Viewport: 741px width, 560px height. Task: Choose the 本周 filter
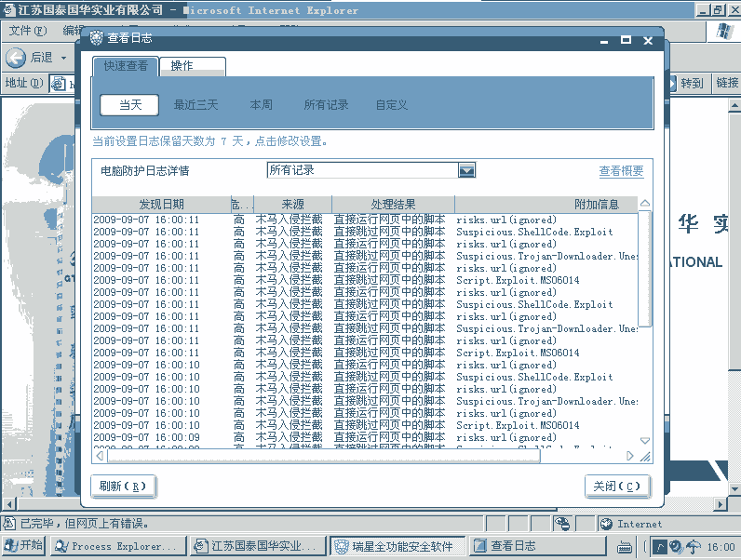tap(261, 105)
